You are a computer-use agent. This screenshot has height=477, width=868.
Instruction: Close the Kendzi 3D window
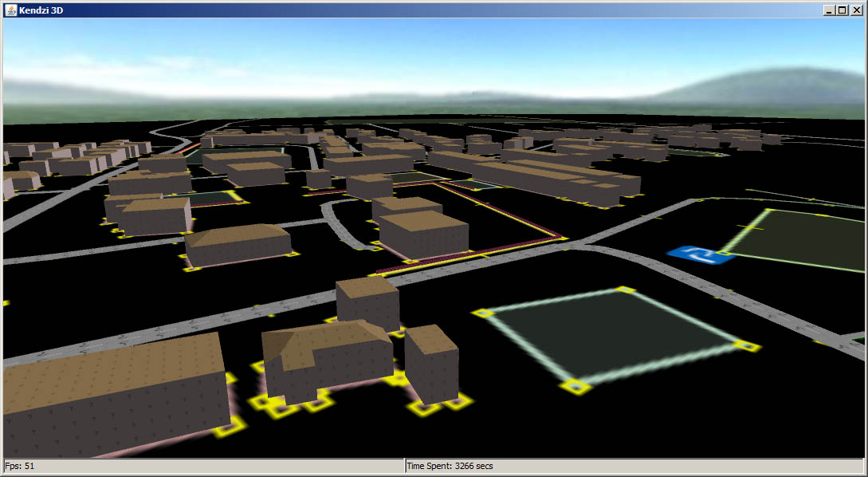coord(856,10)
